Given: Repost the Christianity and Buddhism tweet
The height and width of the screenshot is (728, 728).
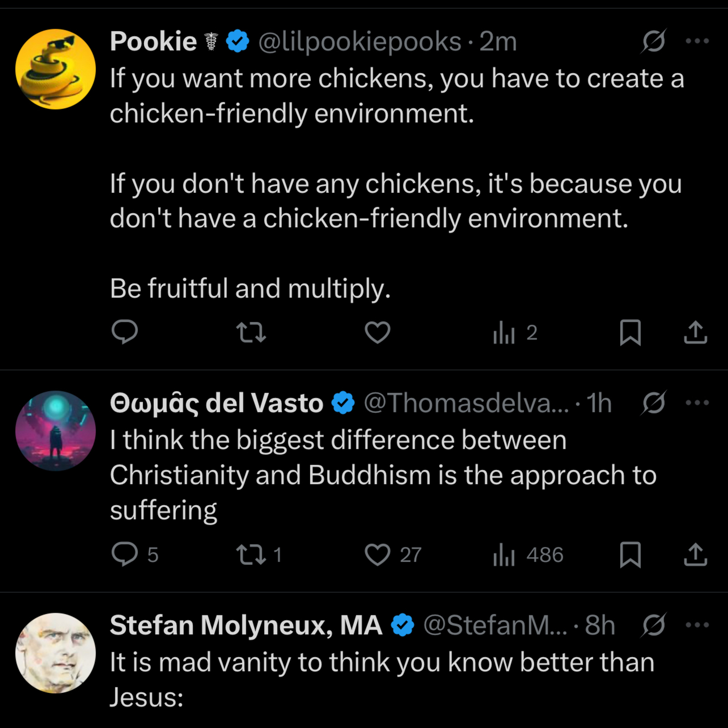Looking at the screenshot, I should pos(251,555).
